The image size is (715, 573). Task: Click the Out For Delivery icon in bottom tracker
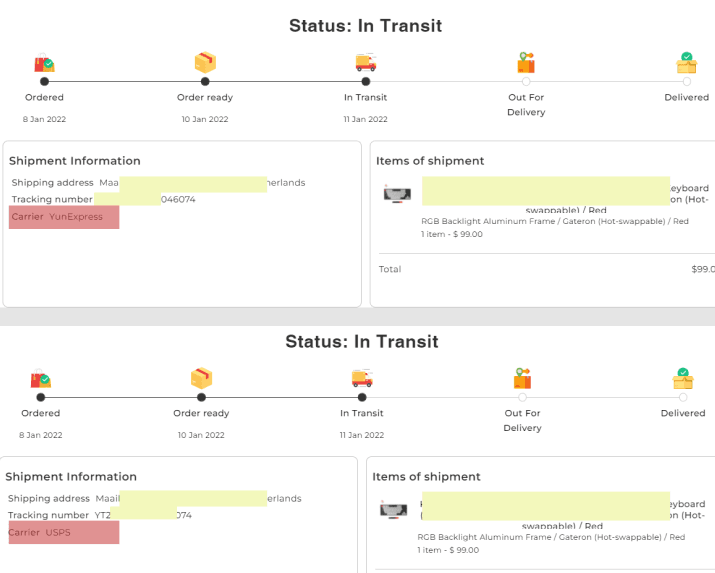(x=522, y=379)
